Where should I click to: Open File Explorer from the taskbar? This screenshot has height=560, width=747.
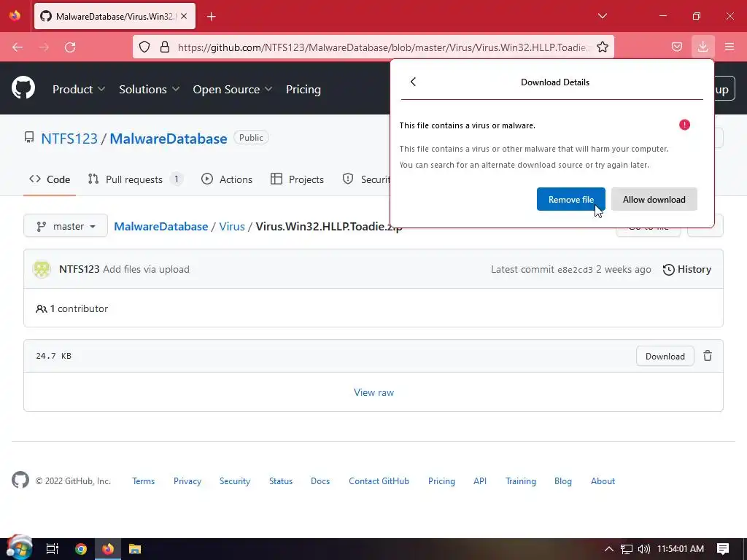click(135, 549)
